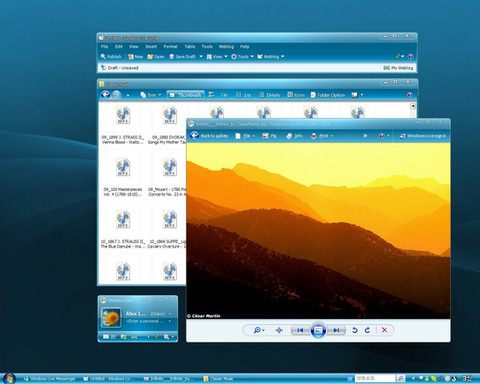
Task: Switch the folder view to Thumbnails
Action: [x=185, y=95]
